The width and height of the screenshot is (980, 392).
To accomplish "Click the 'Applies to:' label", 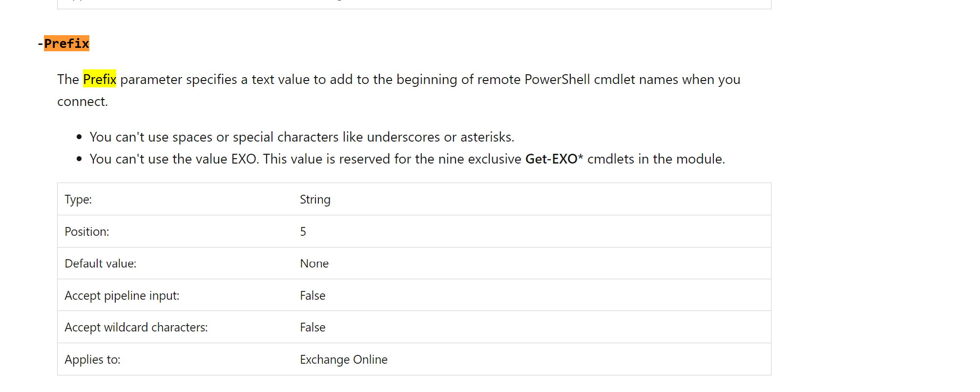I will [x=92, y=359].
